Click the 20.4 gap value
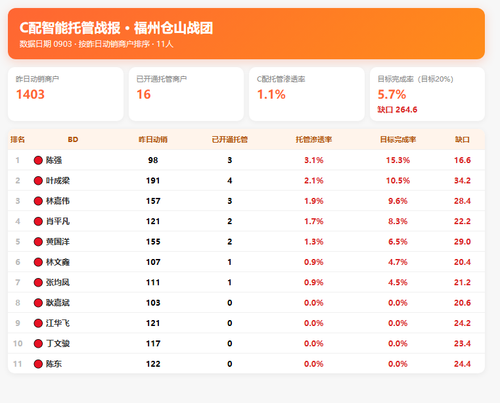The width and height of the screenshot is (500, 403). pyautogui.click(x=462, y=262)
